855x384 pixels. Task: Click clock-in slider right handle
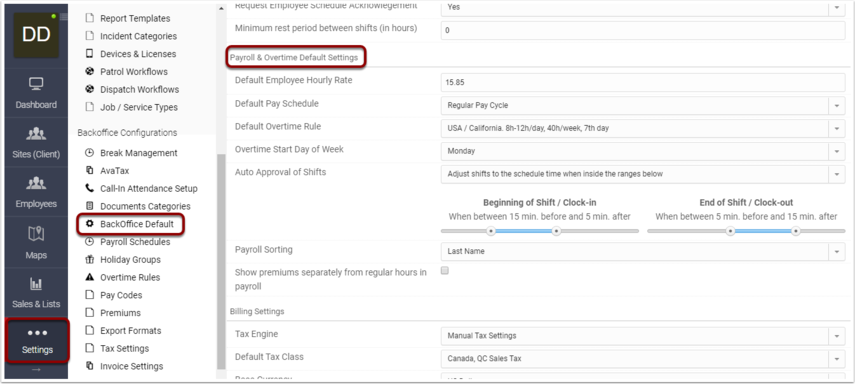556,231
